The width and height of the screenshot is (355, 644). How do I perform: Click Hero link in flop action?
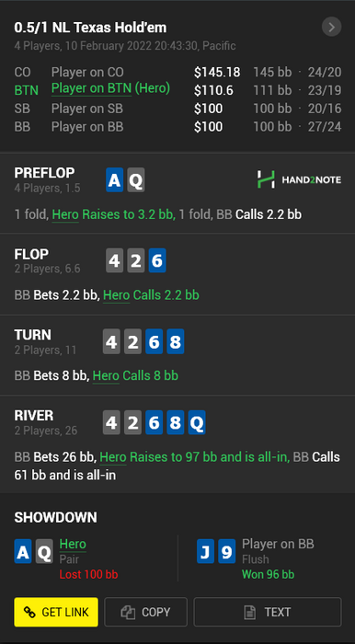coord(116,295)
